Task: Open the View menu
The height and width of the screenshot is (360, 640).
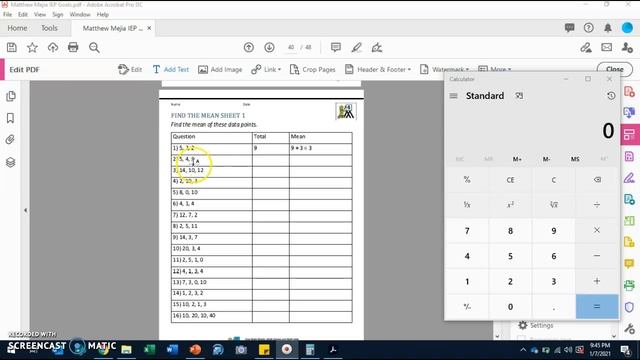Action: point(40,14)
